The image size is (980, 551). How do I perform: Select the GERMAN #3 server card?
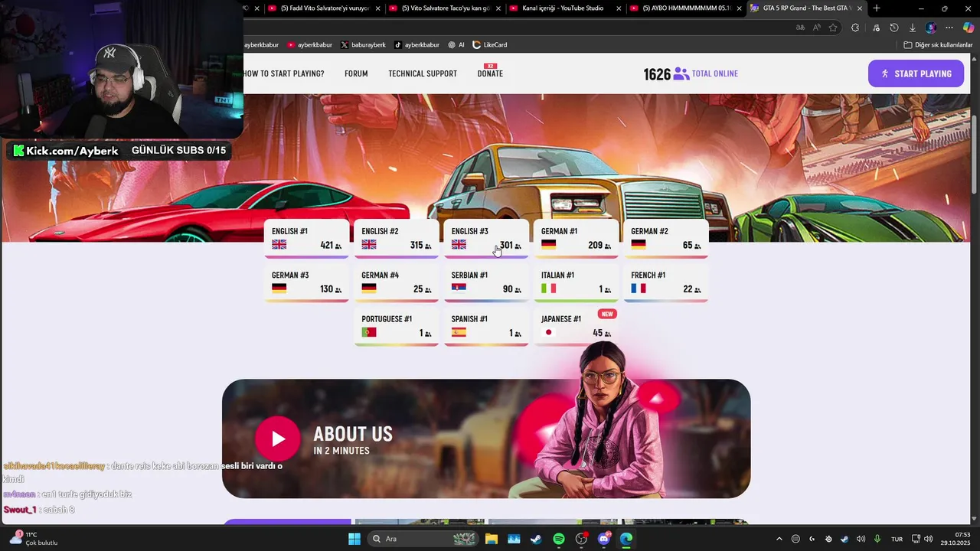click(306, 282)
